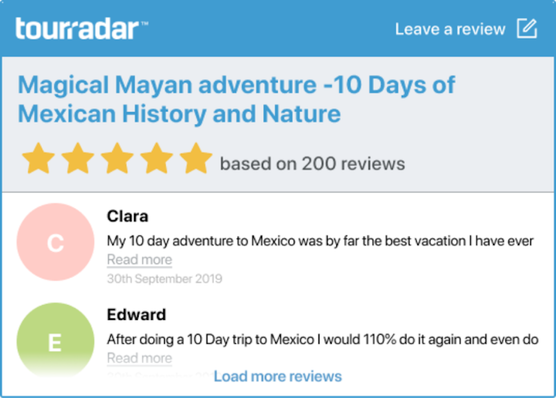Viewport: 556px width, 398px height.
Task: Click Edward's review text about 10 Day trip
Action: [x=323, y=339]
